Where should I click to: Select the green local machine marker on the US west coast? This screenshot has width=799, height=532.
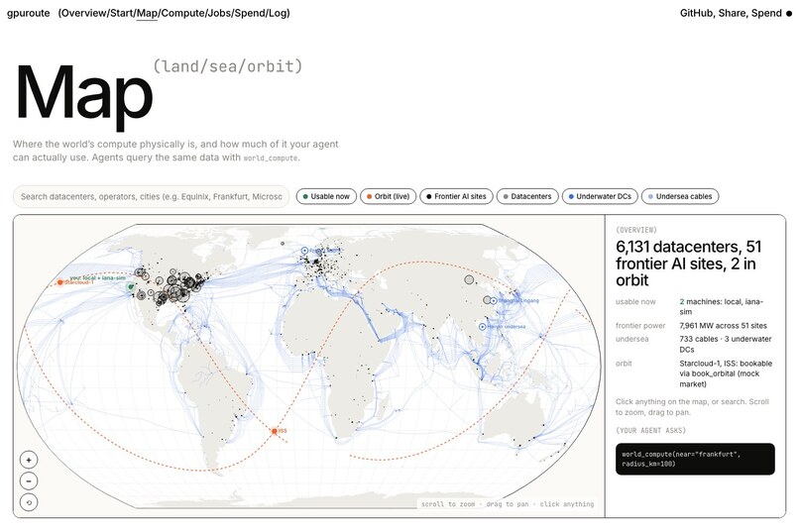tap(131, 287)
